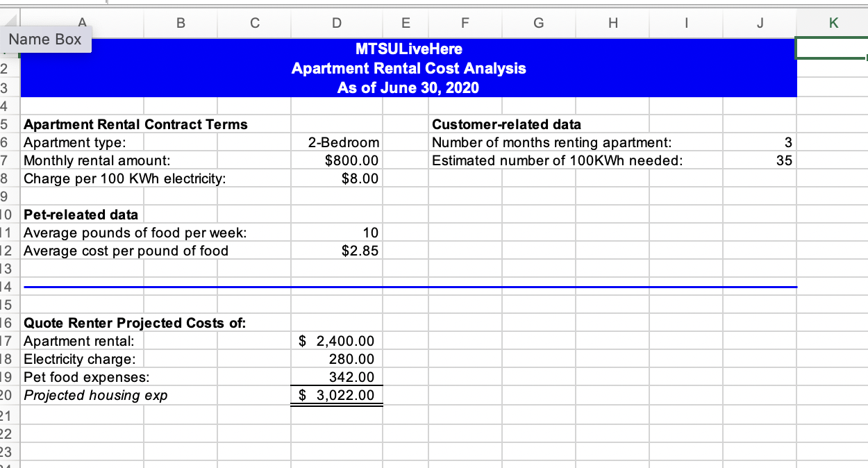This screenshot has width=868, height=468.
Task: Select column E header
Action: [405, 23]
